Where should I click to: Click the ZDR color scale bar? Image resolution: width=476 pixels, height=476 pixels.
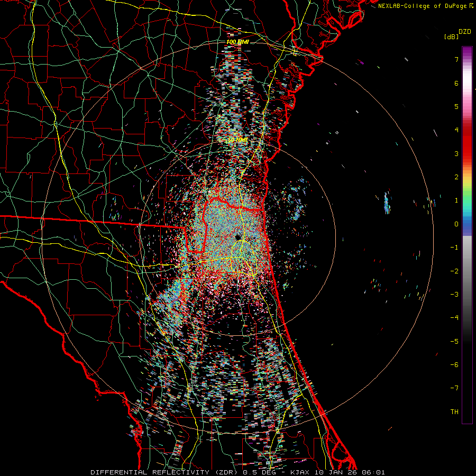tap(467, 235)
